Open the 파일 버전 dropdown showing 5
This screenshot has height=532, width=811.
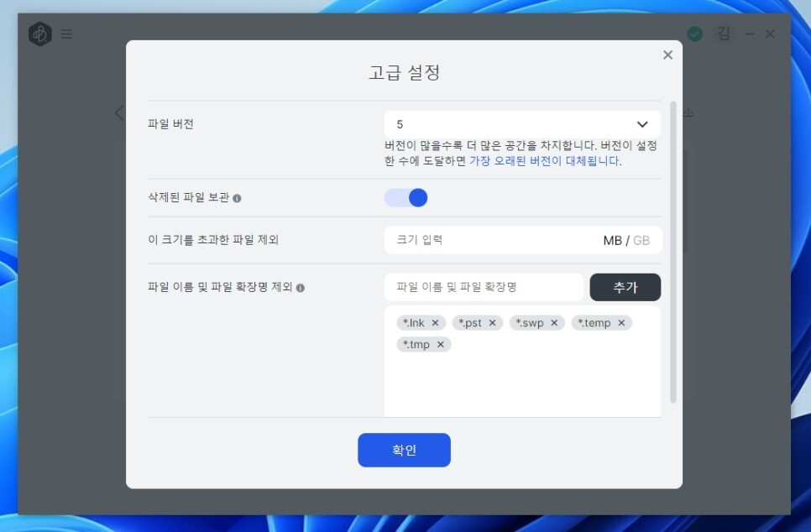(x=522, y=124)
